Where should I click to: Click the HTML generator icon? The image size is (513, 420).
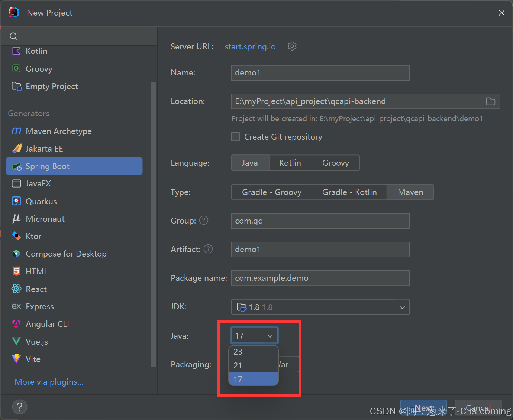tap(16, 271)
